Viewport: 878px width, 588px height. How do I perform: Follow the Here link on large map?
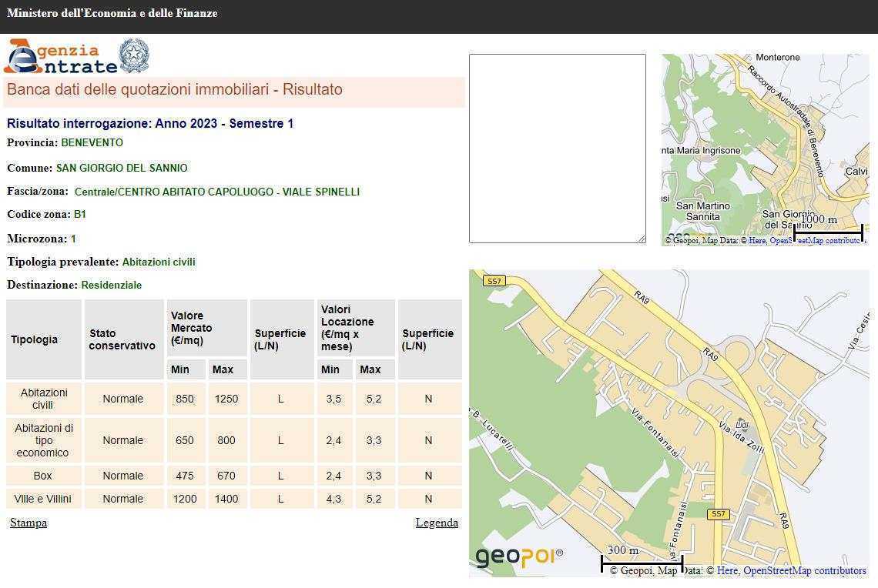click(x=726, y=570)
